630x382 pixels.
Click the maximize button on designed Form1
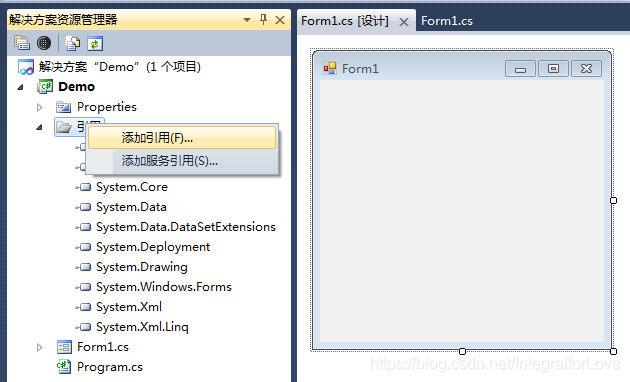553,69
